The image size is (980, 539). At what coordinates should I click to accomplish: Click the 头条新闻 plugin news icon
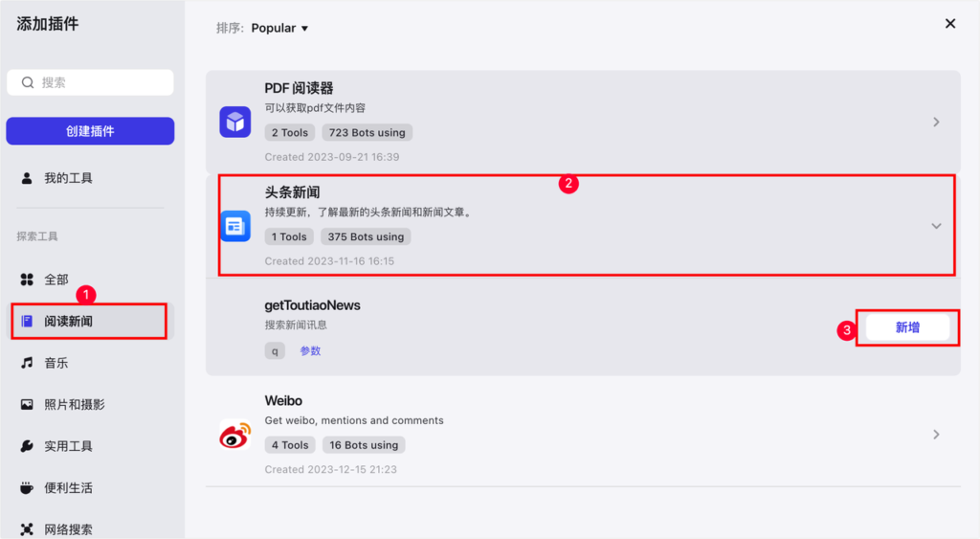[x=235, y=226]
